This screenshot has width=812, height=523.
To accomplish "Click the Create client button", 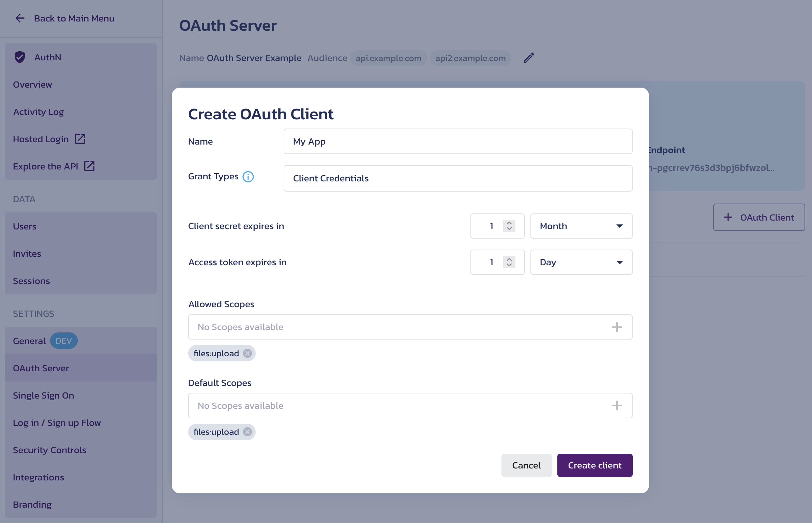I will click(595, 465).
